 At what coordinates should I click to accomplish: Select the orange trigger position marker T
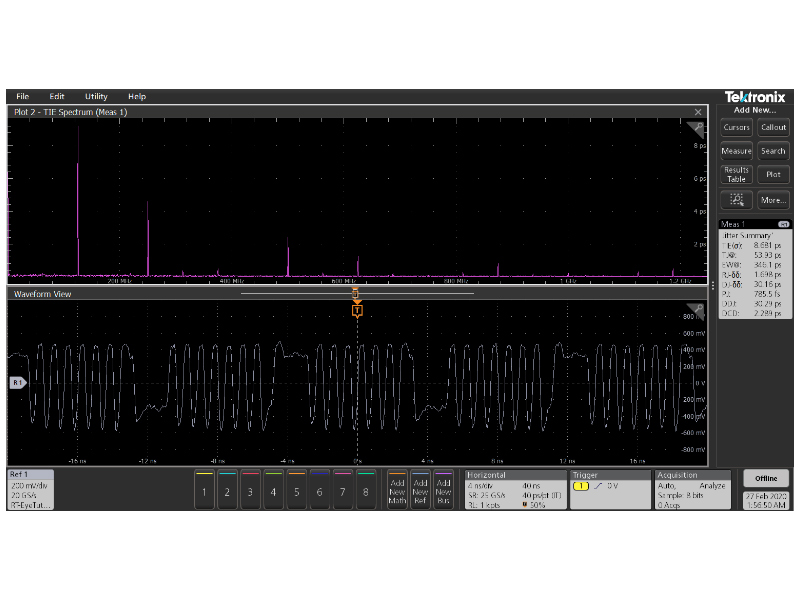pyautogui.click(x=357, y=310)
